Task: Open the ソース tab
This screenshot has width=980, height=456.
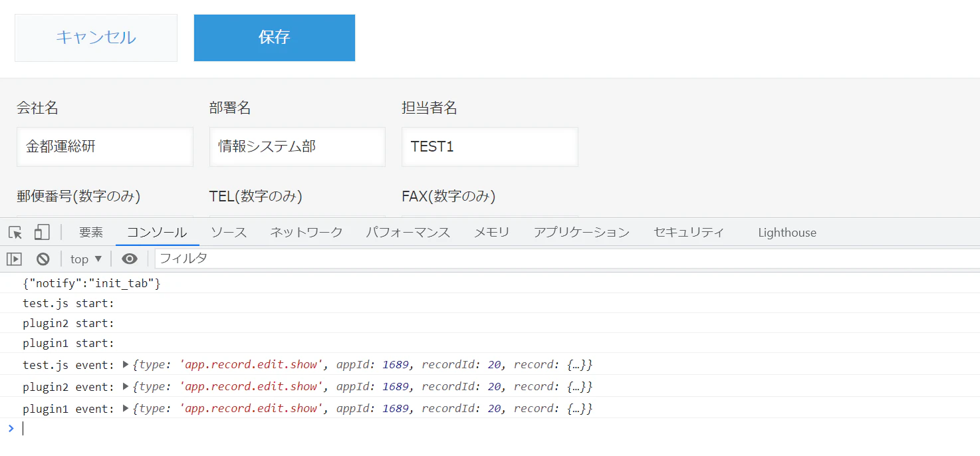Action: 229,232
